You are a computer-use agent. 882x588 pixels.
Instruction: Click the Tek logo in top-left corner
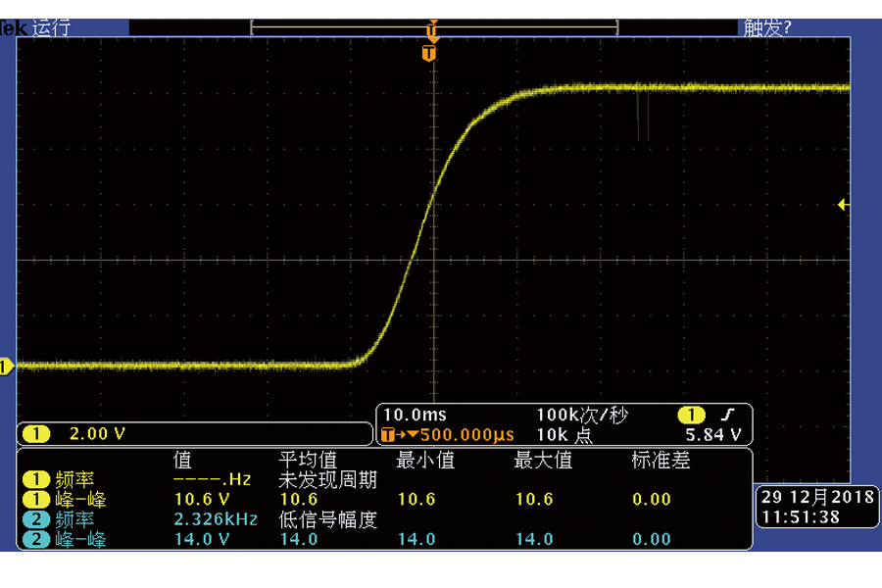[x=14, y=27]
